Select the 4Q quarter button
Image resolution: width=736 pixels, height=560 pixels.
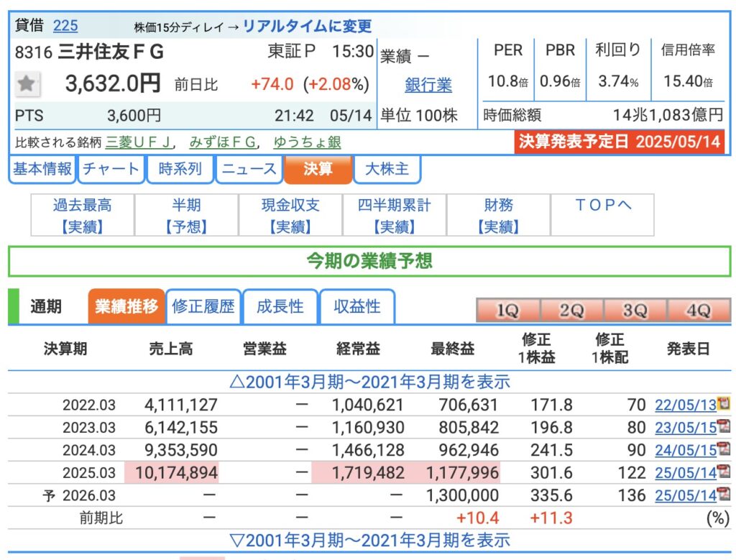pyautogui.click(x=699, y=311)
